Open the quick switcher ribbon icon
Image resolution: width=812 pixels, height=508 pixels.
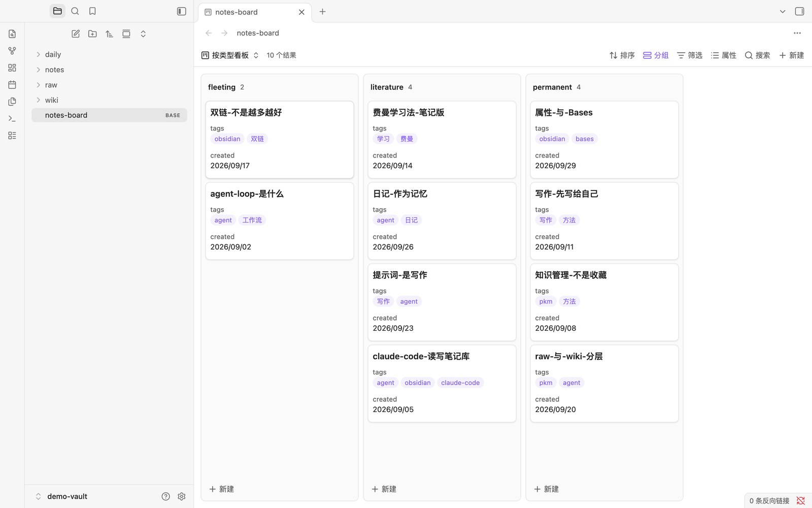point(12,34)
